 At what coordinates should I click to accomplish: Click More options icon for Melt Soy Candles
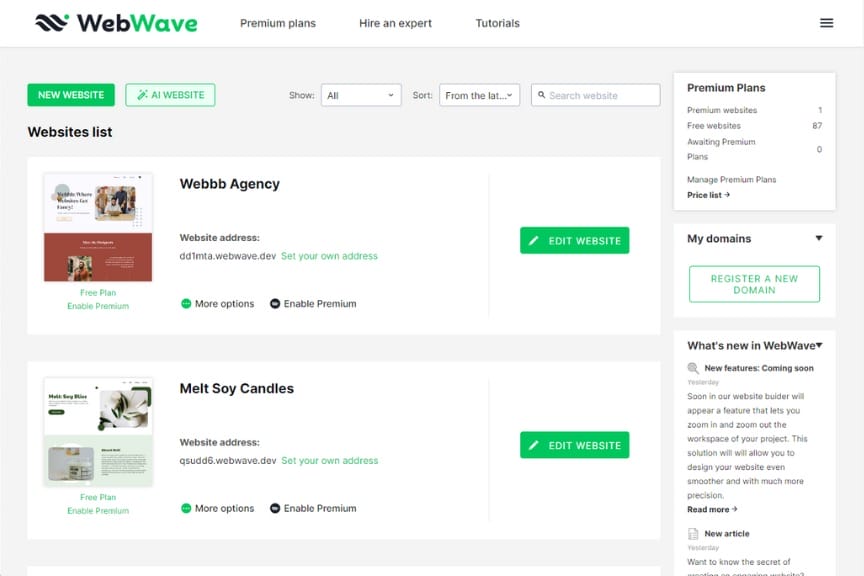click(x=186, y=508)
